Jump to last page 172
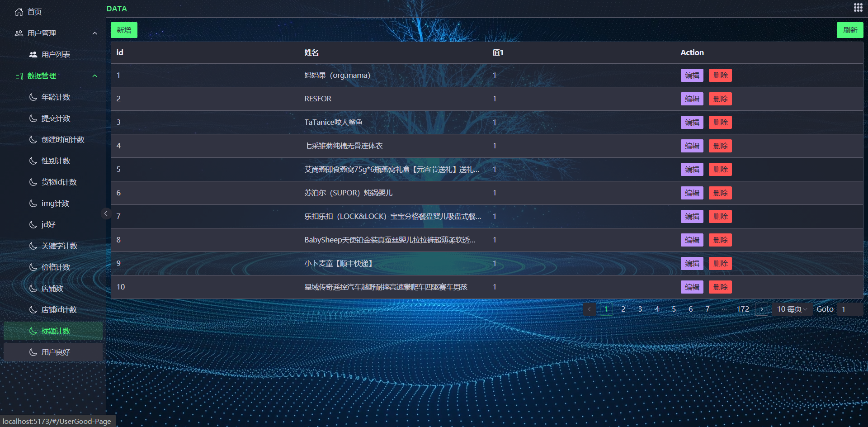 click(743, 309)
